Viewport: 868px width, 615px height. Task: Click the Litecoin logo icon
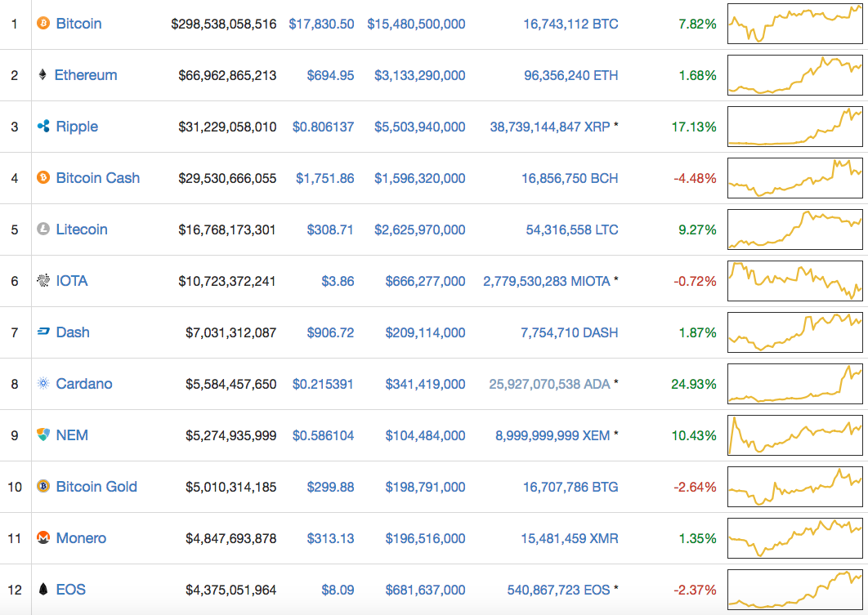(x=43, y=230)
